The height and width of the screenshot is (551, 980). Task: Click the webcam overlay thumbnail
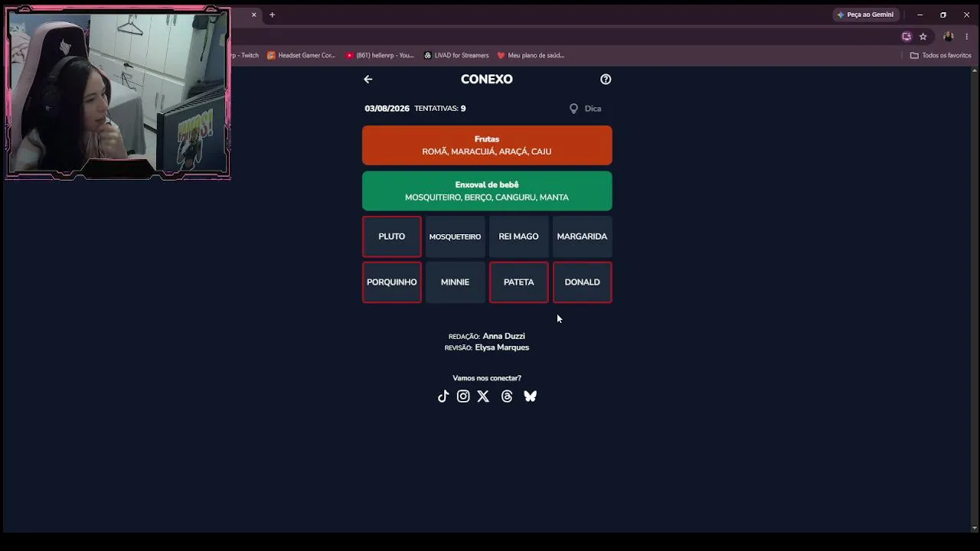pos(118,93)
